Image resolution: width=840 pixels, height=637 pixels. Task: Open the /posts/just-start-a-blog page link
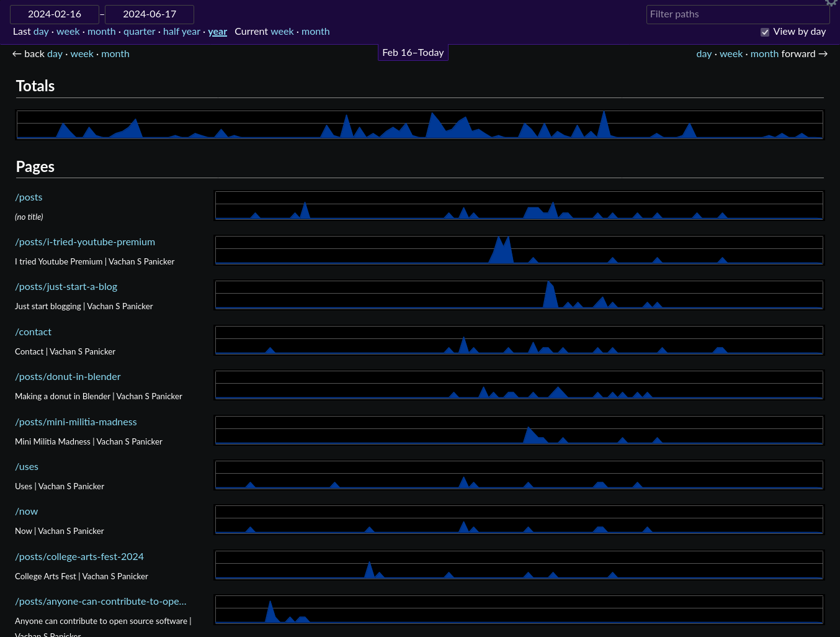(66, 287)
